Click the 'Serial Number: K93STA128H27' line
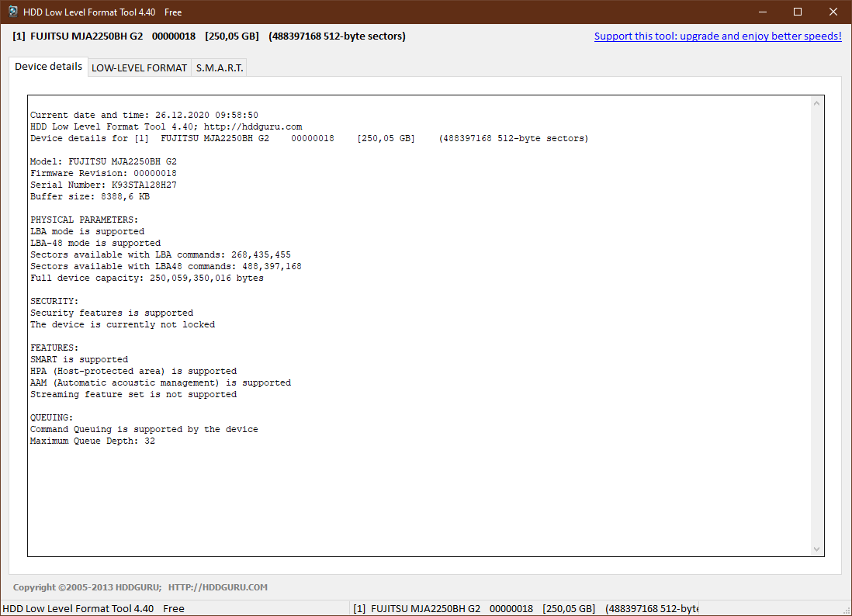Viewport: 852px width, 616px height. tap(103, 185)
